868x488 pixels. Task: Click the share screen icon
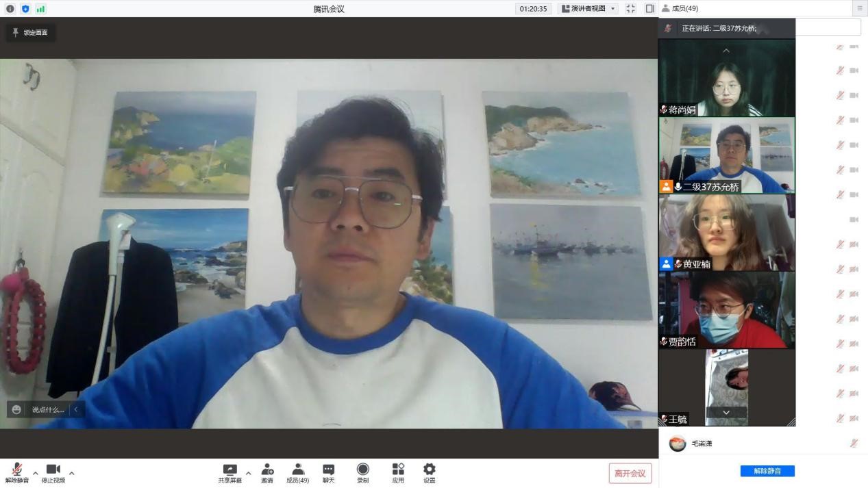tap(230, 472)
